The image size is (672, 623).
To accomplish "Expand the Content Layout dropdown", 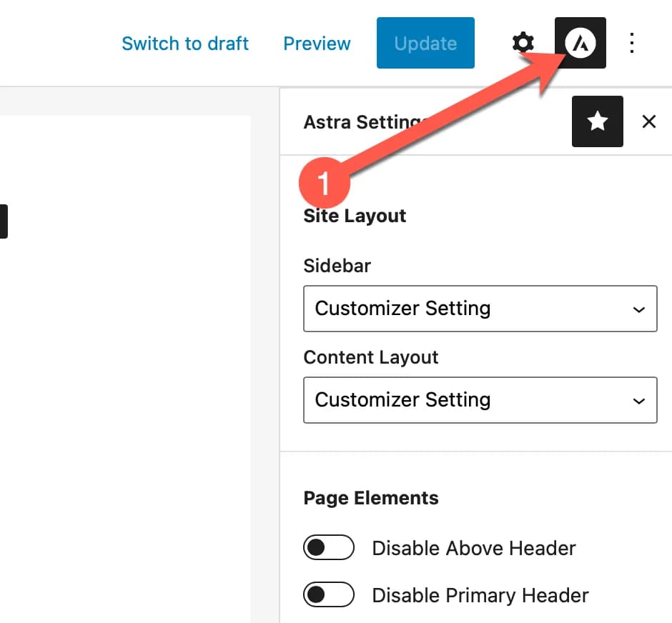I will [x=480, y=400].
